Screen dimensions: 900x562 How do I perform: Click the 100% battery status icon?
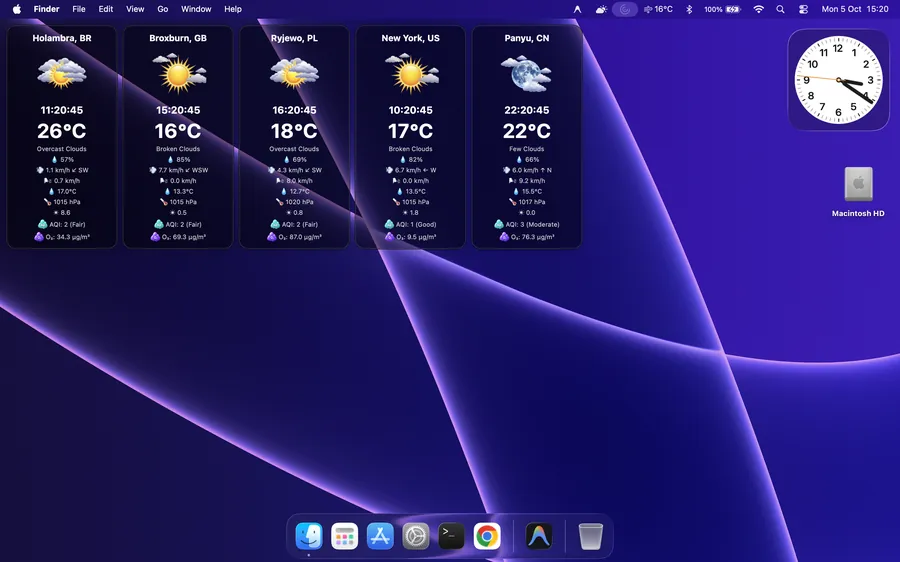coord(722,9)
